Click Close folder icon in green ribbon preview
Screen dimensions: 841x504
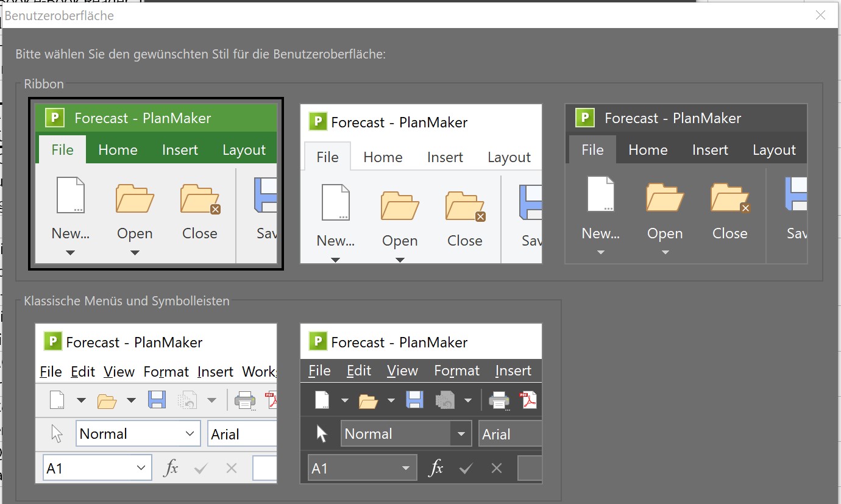coord(200,199)
